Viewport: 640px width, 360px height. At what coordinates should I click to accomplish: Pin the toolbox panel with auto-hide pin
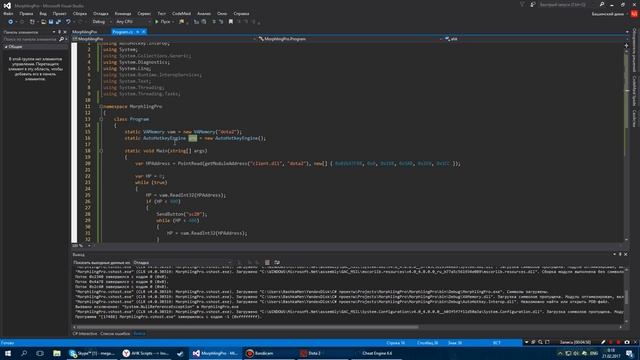click(x=60, y=32)
